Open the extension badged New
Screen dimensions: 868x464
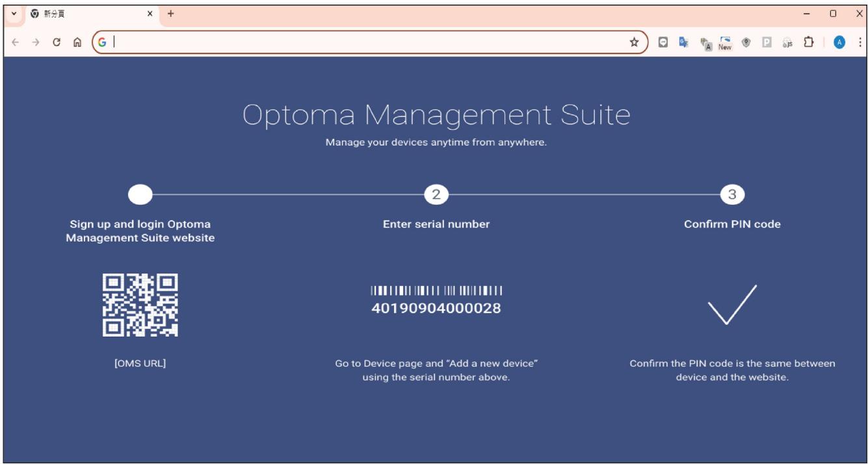click(725, 43)
